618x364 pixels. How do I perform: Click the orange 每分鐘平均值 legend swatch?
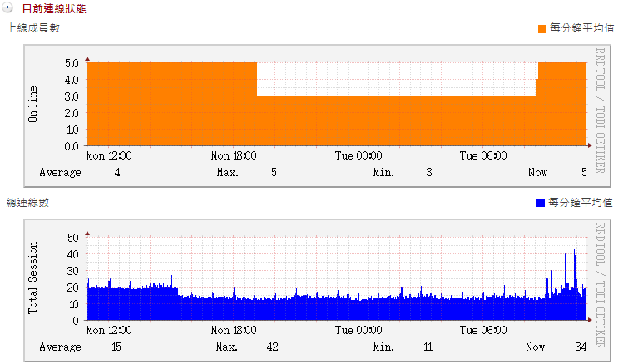pyautogui.click(x=542, y=28)
